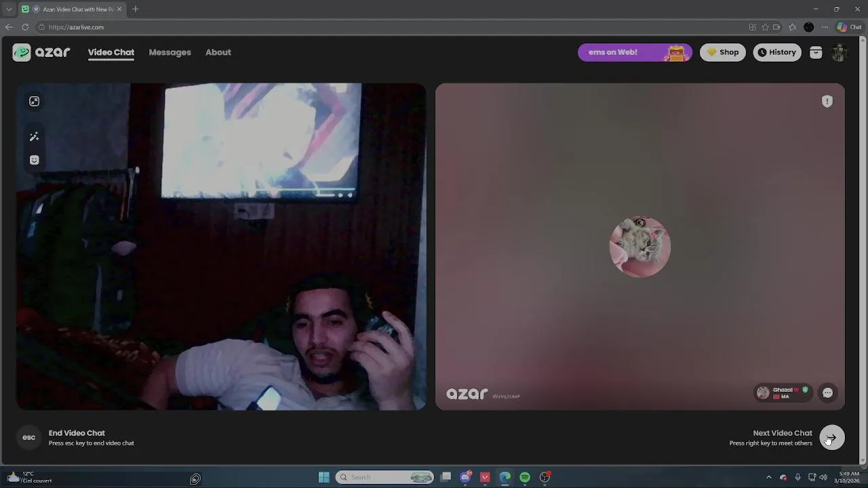868x488 pixels.
Task: Open the Messages tab
Action: (x=170, y=52)
